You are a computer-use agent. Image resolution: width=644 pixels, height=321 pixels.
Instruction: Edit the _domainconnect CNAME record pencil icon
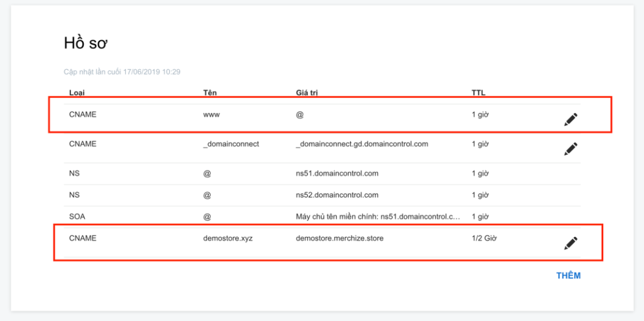coord(570,149)
